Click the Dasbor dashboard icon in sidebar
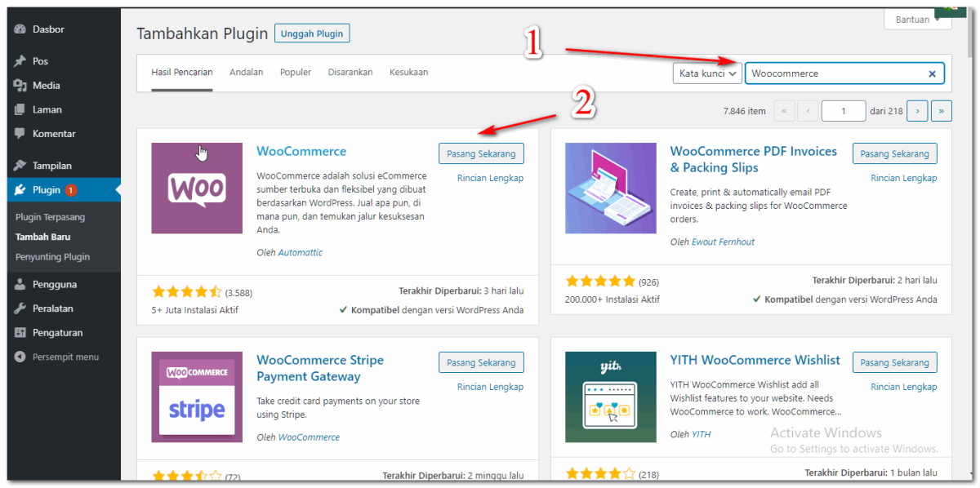Image resolution: width=980 pixels, height=488 pixels. (x=20, y=29)
